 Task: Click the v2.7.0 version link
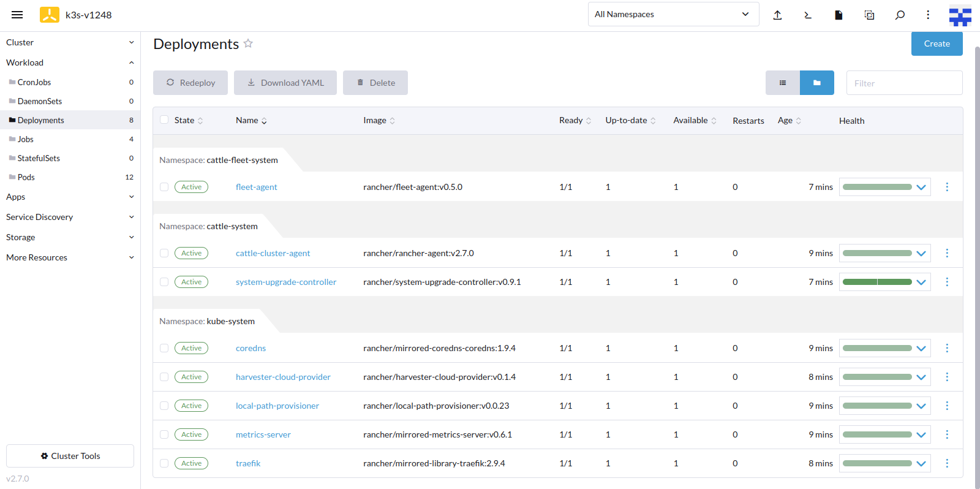18,479
